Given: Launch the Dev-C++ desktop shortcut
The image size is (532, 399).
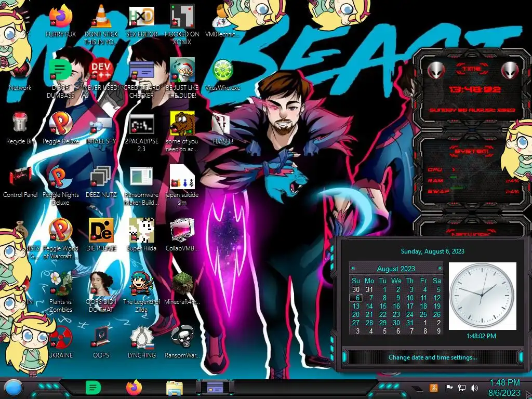Looking at the screenshot, I should (x=101, y=71).
